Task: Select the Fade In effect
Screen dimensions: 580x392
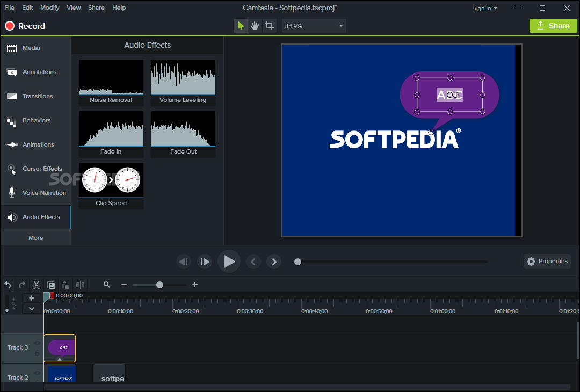Action: [x=111, y=134]
